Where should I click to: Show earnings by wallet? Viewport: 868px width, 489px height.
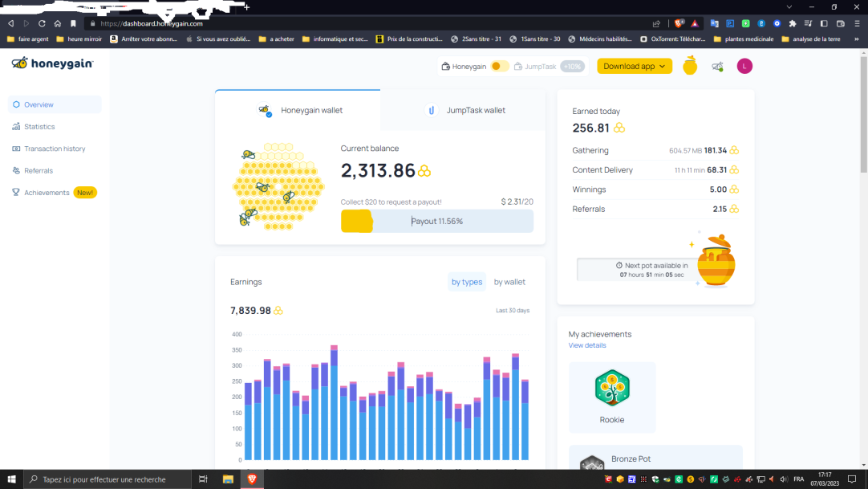click(509, 282)
